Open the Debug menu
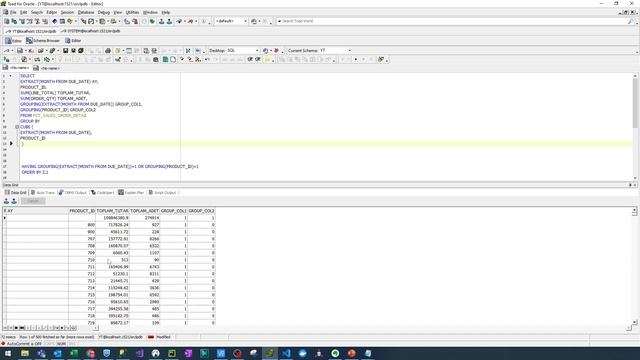 104,13
